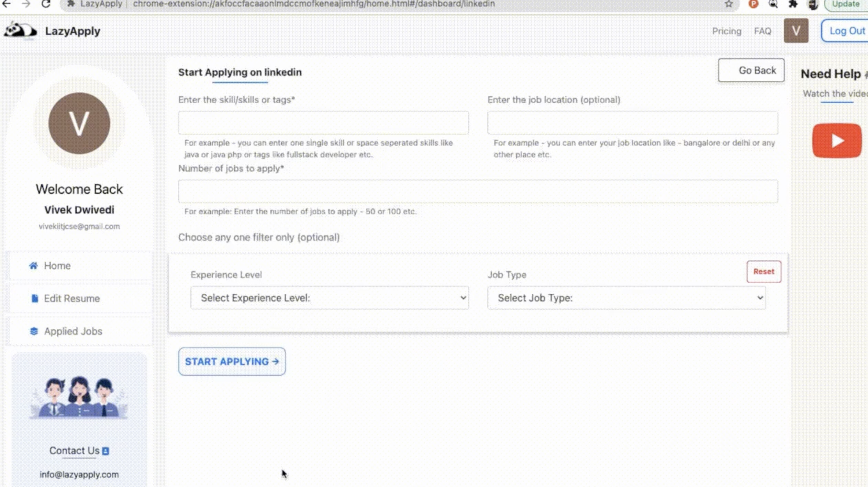Screen dimensions: 868x487
Task: Click the vivekiitjcse@gmail.com email text
Action: (x=79, y=226)
